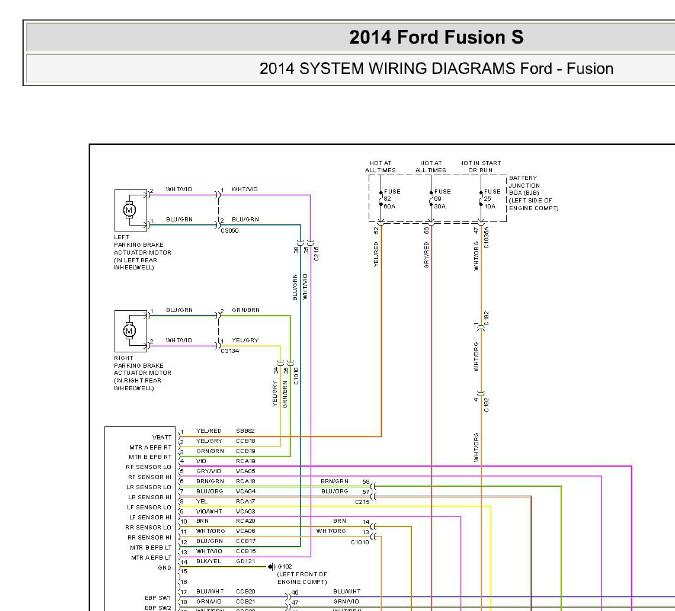Viewport: 675px width, 611px height.
Task: Click the Fuse 82 60A label
Action: (x=392, y=199)
